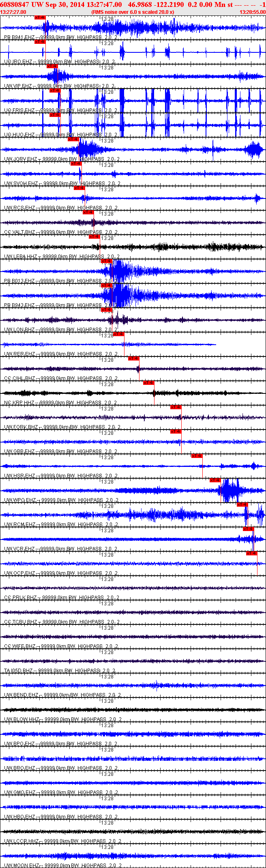This screenshot has height=868, width=266.
Task: Select the UW.HSR.EHZ station label
Action: (x=19, y=476)
